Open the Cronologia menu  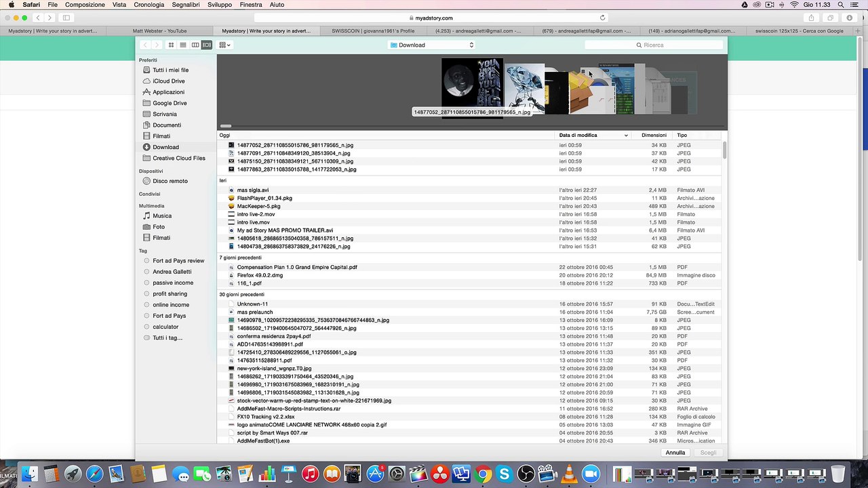pos(149,5)
